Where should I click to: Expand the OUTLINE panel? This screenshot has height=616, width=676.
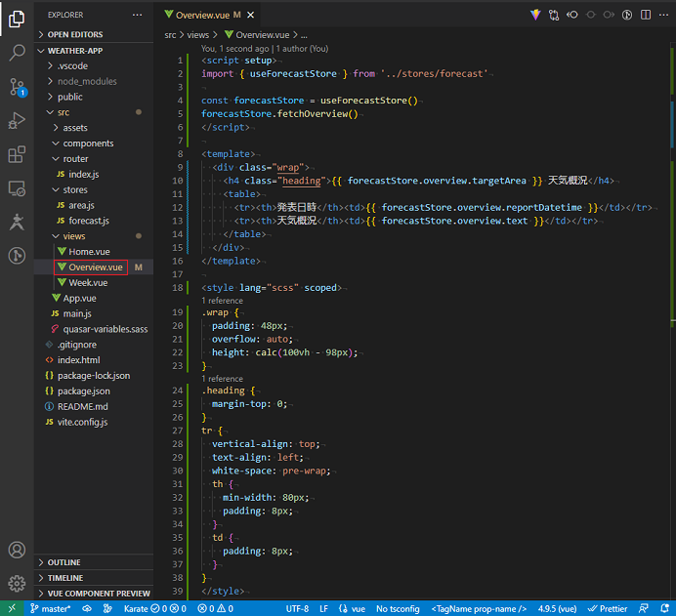coord(94,562)
